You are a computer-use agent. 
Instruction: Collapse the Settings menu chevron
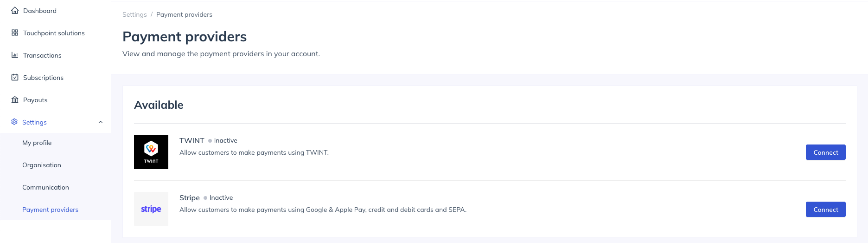(x=101, y=122)
